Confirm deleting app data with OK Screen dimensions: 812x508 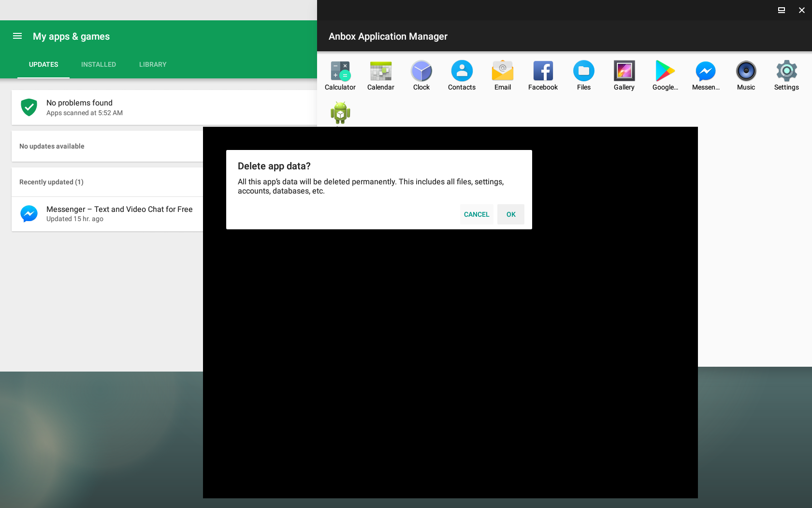point(511,214)
